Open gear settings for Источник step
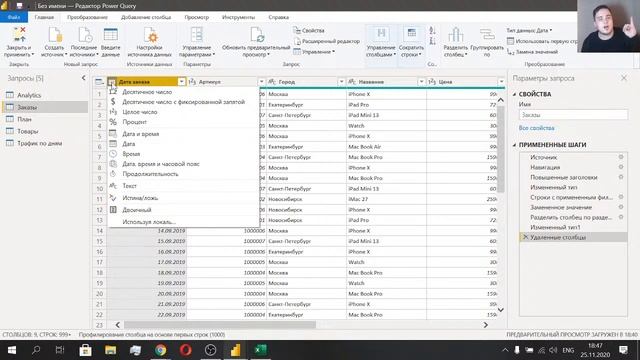 [x=621, y=157]
